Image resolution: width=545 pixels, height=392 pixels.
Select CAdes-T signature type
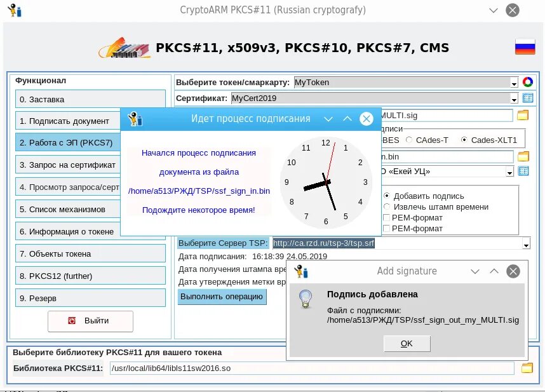(427, 140)
